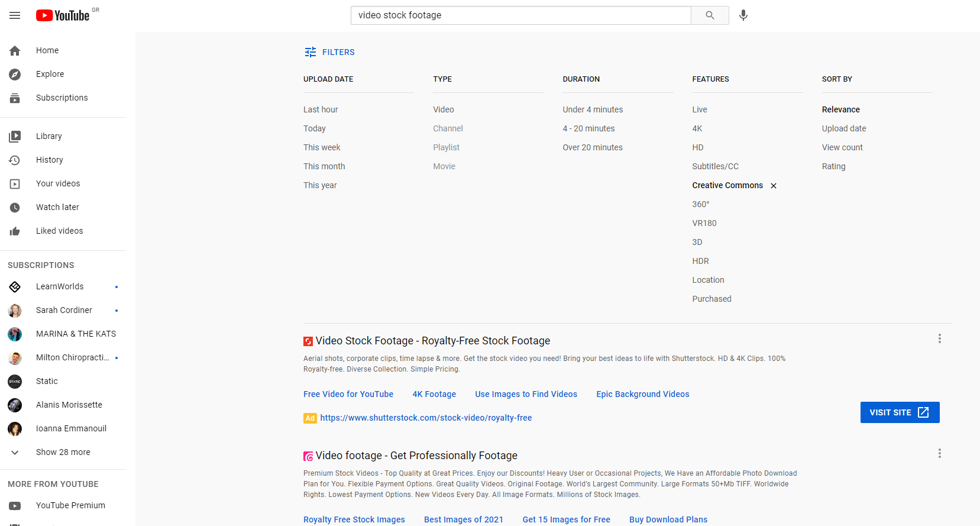Sort results by Rating
This screenshot has width=980, height=526.
(833, 166)
